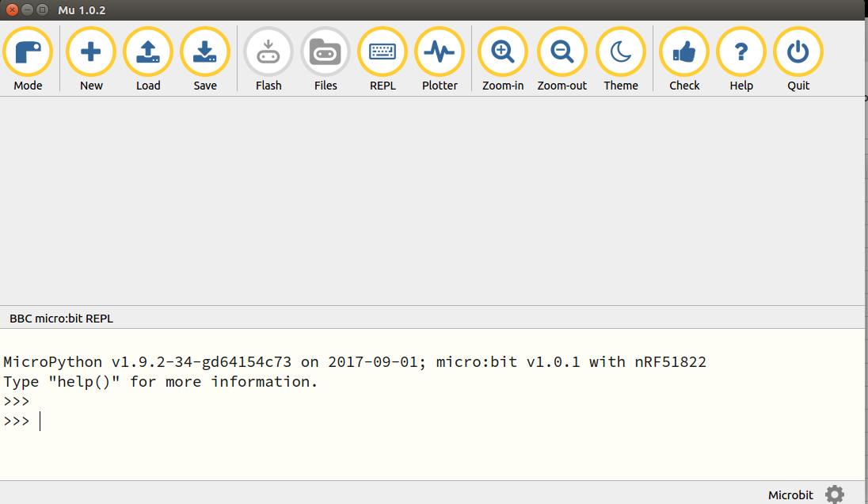The height and width of the screenshot is (504, 868).
Task: Zoom-in the editor text
Action: pyautogui.click(x=503, y=59)
